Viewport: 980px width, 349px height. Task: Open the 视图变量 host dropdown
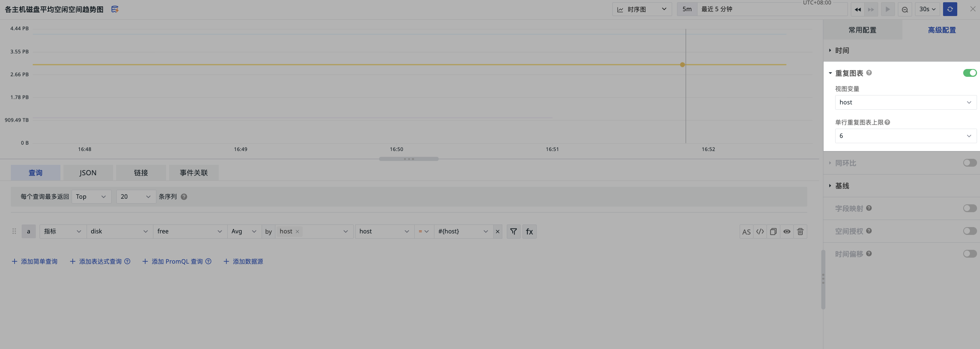(x=905, y=102)
